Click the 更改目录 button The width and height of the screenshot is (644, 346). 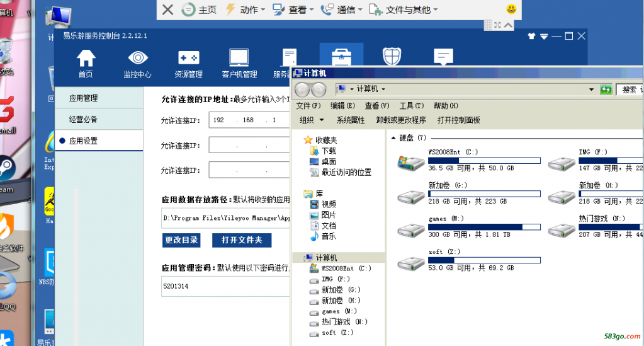tap(181, 240)
